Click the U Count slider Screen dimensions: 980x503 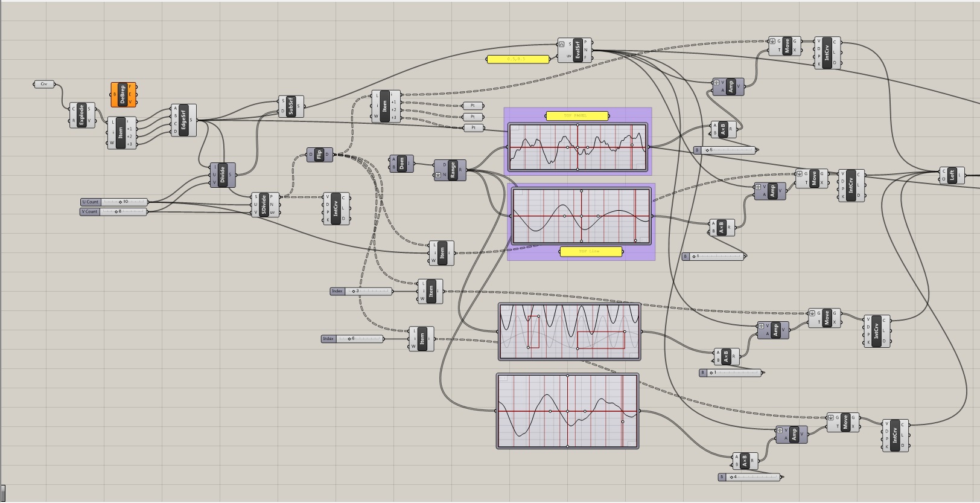[114, 202]
